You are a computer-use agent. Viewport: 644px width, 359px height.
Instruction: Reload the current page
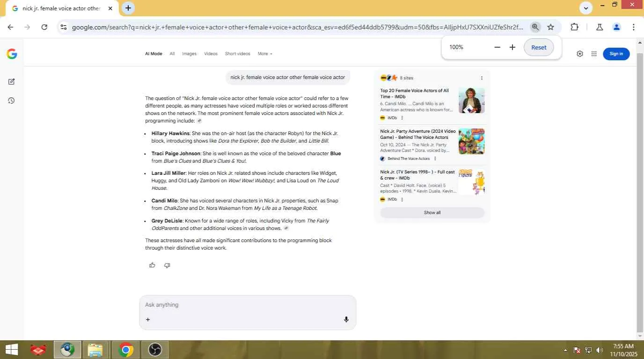point(44,27)
